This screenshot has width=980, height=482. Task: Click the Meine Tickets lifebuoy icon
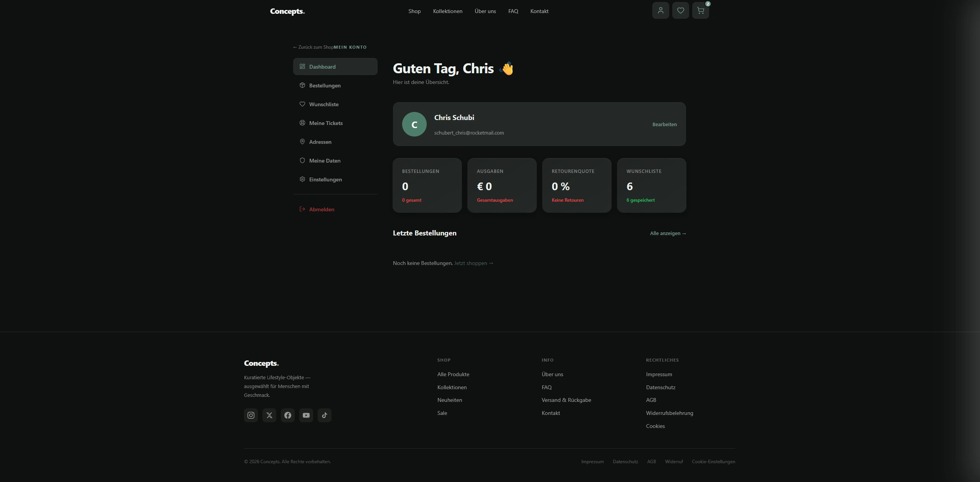pos(302,123)
